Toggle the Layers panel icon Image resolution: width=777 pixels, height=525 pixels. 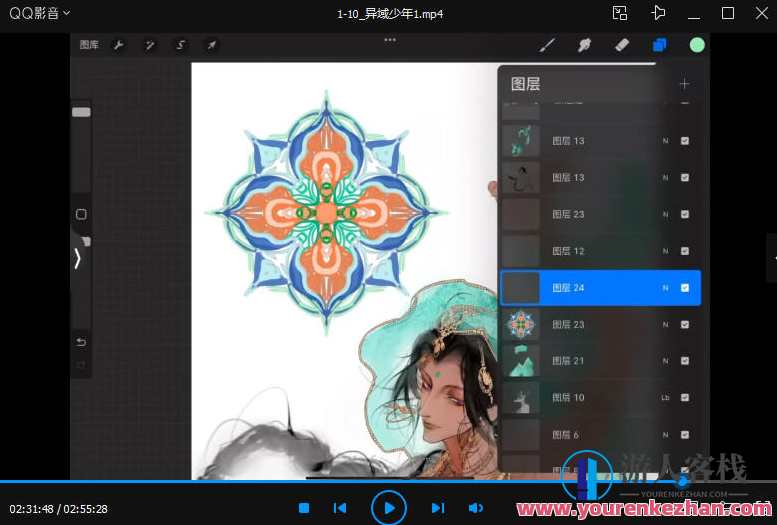click(x=660, y=45)
